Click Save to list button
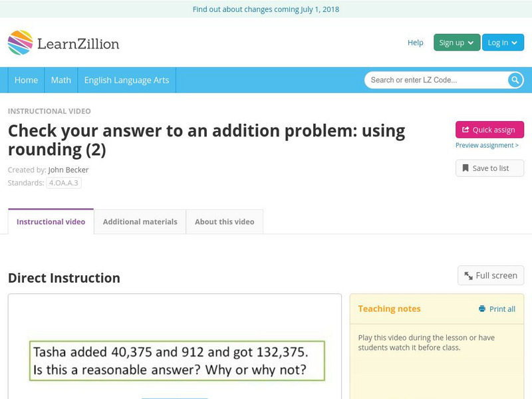This screenshot has width=532, height=399. pos(489,168)
